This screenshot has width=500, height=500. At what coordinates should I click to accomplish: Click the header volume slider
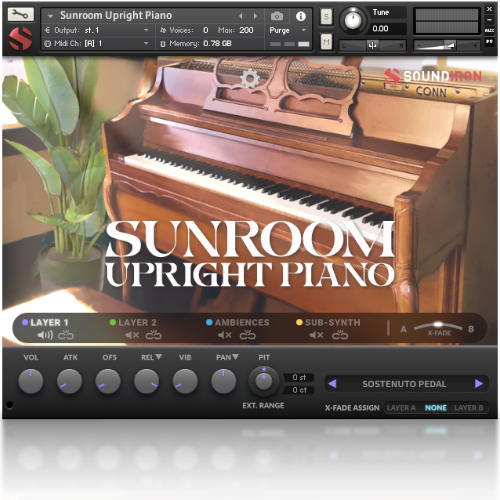click(x=447, y=45)
